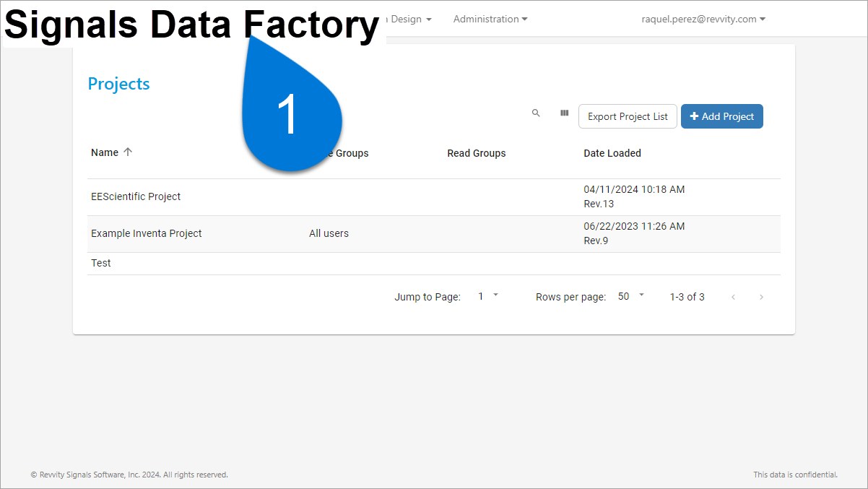This screenshot has height=489, width=868.
Task: Click the 1-3 of 3 pagination text
Action: [x=687, y=297]
